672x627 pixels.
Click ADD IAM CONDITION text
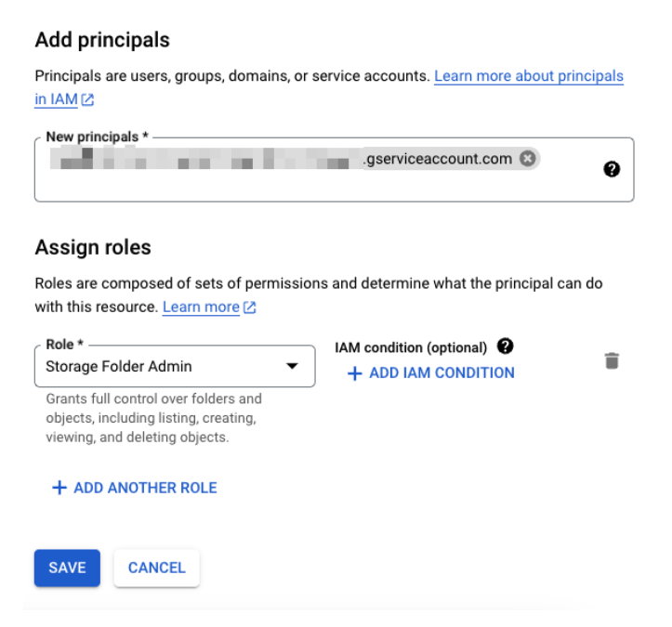441,373
